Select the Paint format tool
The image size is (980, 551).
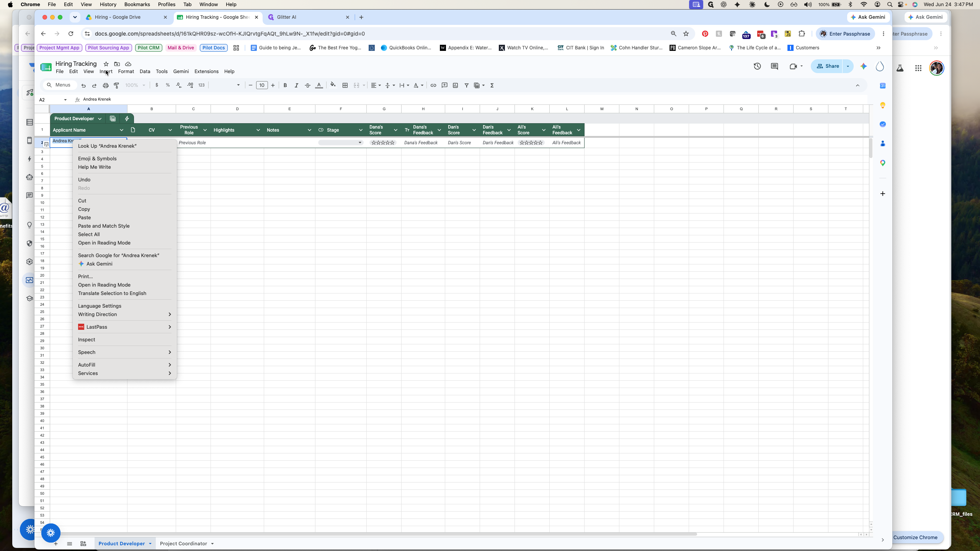(x=116, y=85)
